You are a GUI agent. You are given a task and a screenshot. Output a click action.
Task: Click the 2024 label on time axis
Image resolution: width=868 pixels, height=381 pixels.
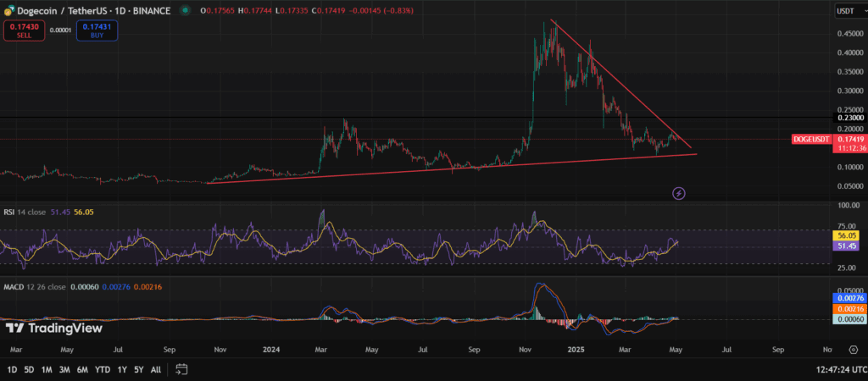tap(271, 350)
